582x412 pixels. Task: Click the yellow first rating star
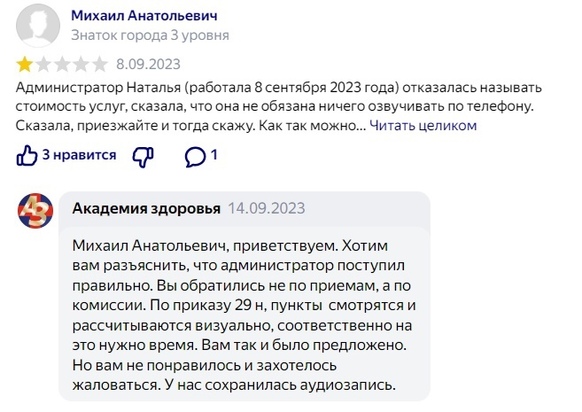24,64
